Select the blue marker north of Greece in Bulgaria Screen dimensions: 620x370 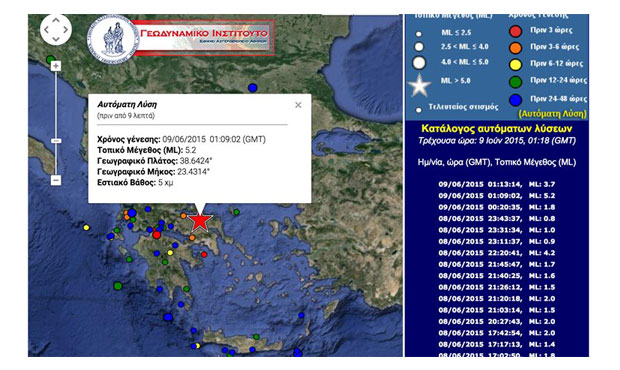(252, 87)
